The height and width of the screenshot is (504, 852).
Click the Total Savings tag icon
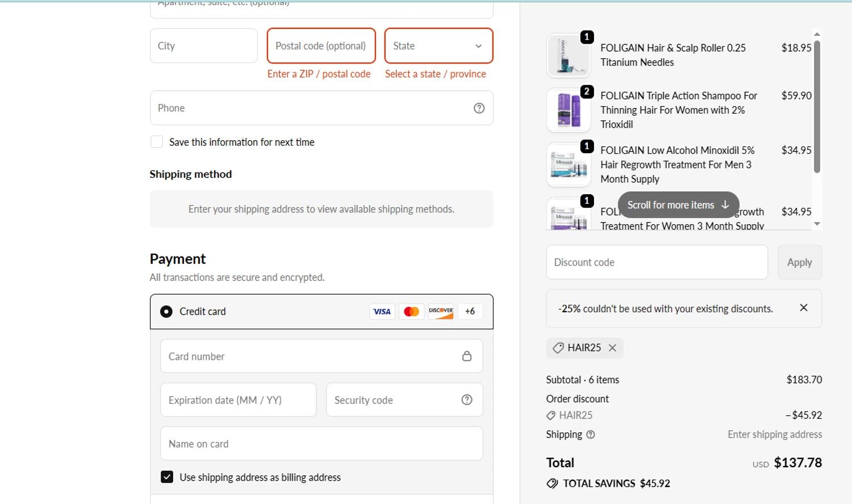552,484
